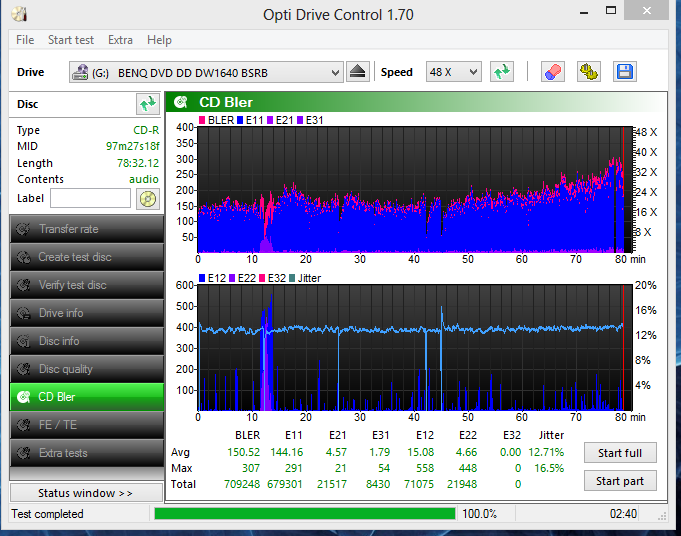
Task: Select the Transfer rate test
Action: (87, 229)
